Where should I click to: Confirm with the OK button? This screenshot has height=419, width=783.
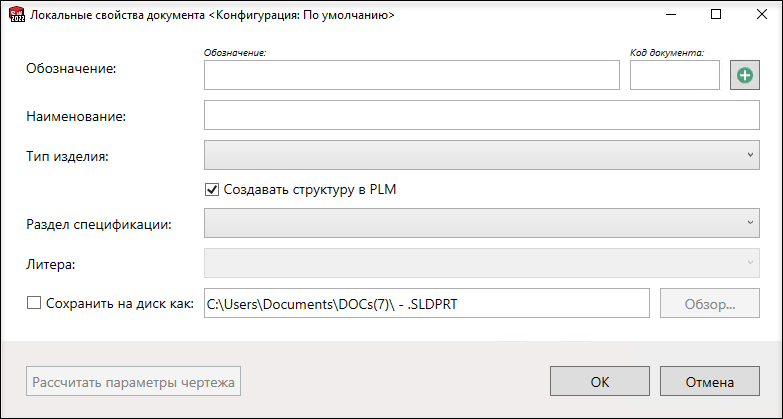pyautogui.click(x=600, y=381)
